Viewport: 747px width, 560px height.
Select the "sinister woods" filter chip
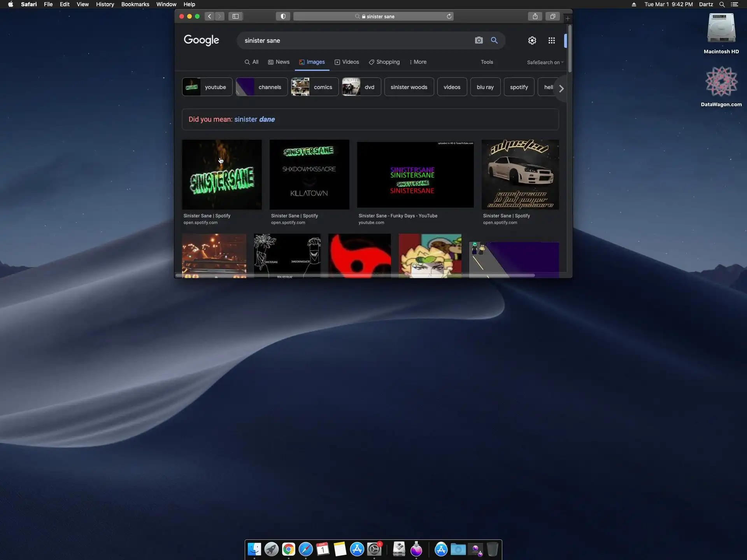tap(409, 87)
